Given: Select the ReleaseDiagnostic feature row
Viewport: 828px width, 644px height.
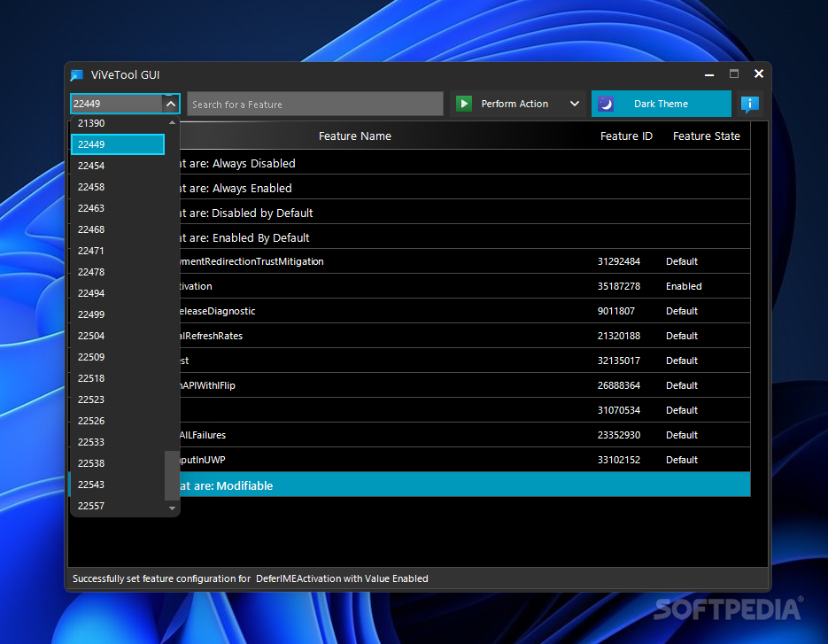Looking at the screenshot, I should pyautogui.click(x=465, y=311).
